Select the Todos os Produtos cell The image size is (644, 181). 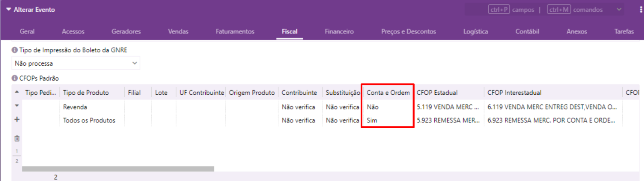(x=89, y=120)
